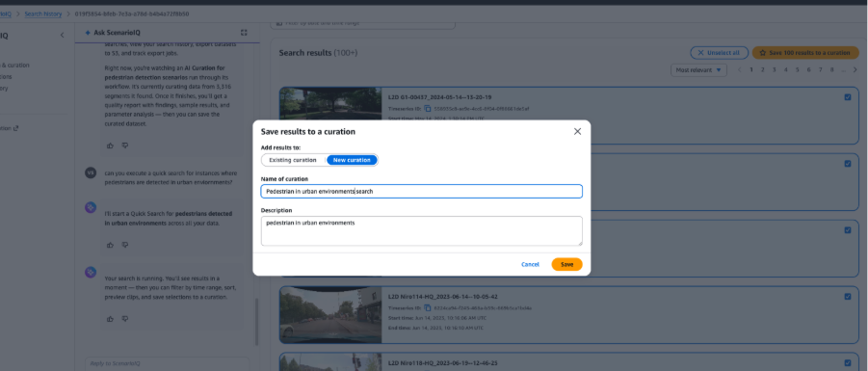The width and height of the screenshot is (868, 371).
Task: Click the Ask ScenarioIQ panel title
Action: 117,33
